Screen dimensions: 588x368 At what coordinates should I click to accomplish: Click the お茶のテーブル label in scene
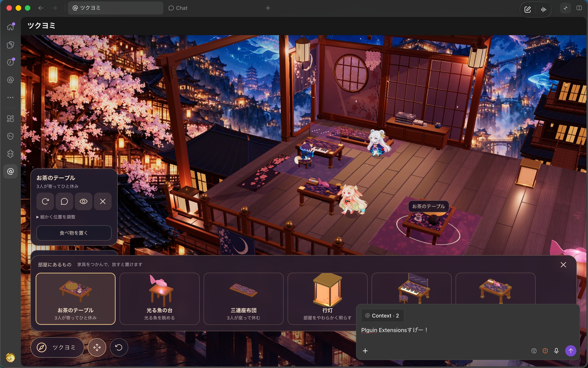click(x=428, y=206)
